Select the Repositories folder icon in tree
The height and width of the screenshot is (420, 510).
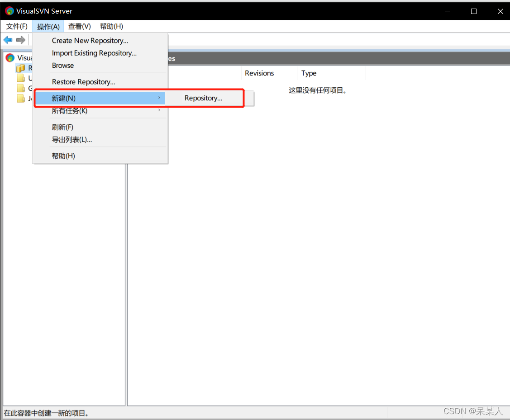pos(20,68)
